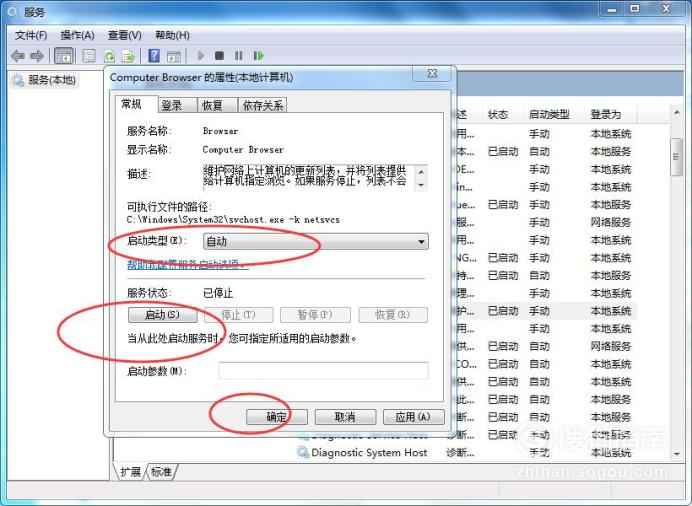Click the description box down arrow
The image size is (692, 506).
[x=421, y=185]
